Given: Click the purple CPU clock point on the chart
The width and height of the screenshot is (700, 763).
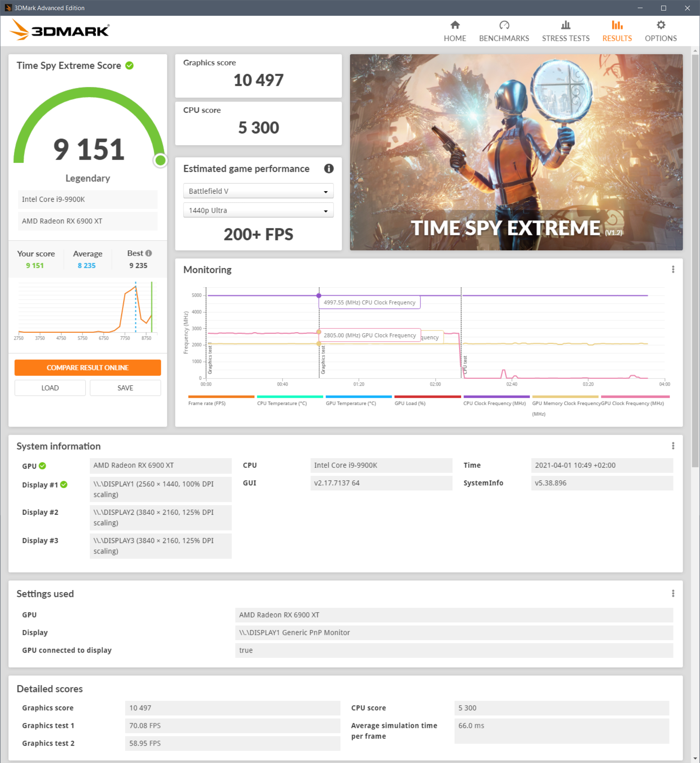Looking at the screenshot, I should click(x=319, y=296).
